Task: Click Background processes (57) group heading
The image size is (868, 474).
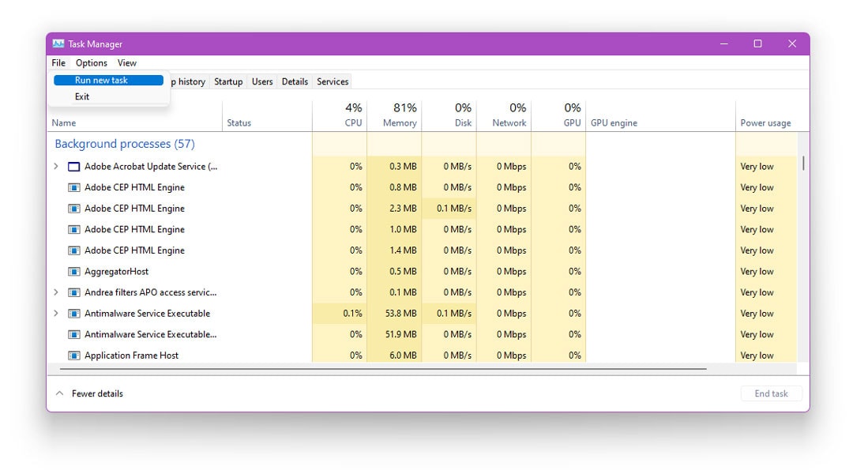Action: (125, 144)
